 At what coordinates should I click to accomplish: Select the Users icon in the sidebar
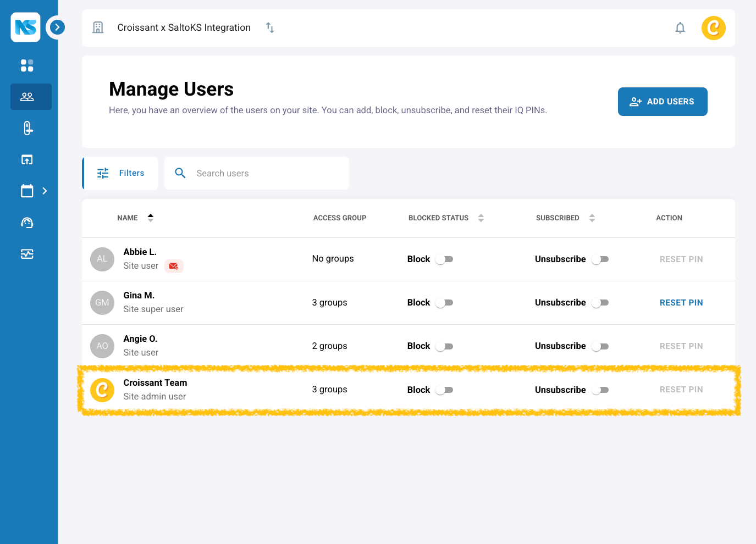(x=26, y=96)
